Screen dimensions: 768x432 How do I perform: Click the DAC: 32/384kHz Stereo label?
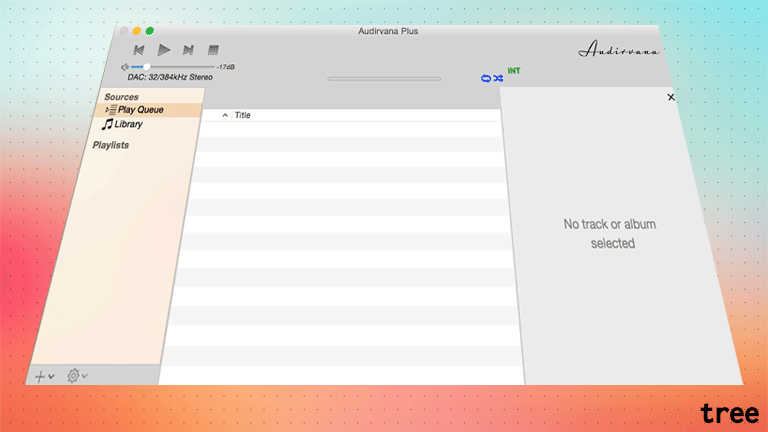(170, 77)
